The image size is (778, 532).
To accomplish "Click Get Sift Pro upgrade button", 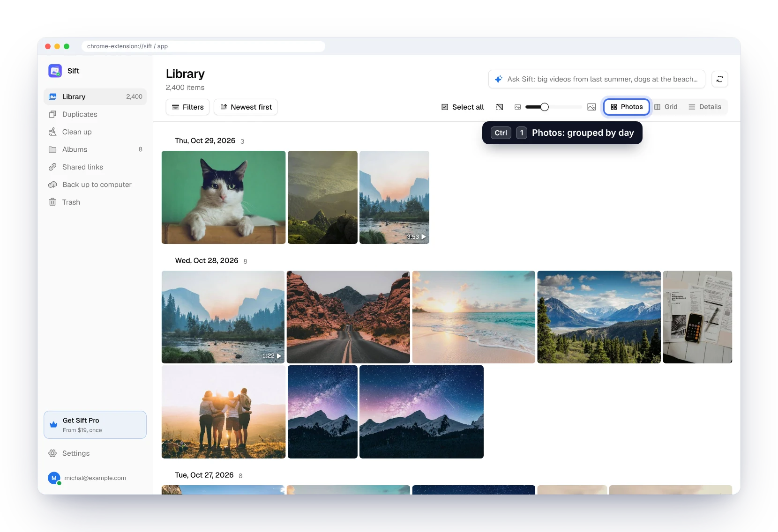I will pos(95,425).
